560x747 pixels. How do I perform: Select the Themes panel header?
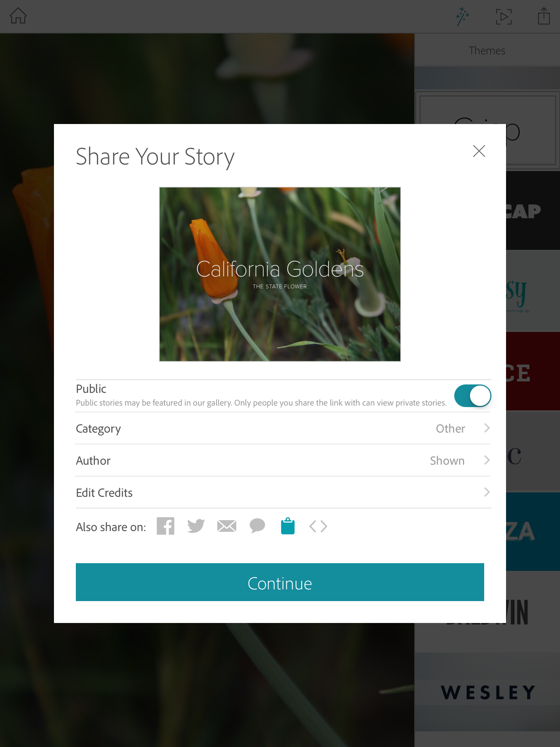(487, 50)
